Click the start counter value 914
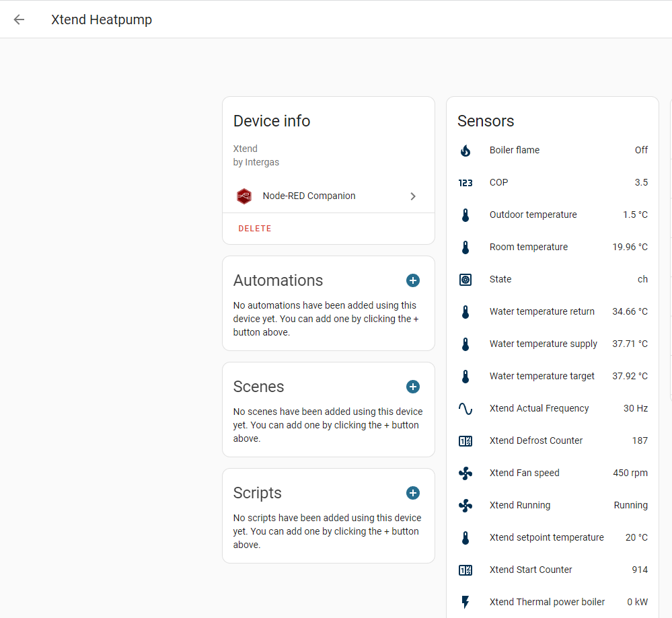 tap(640, 570)
